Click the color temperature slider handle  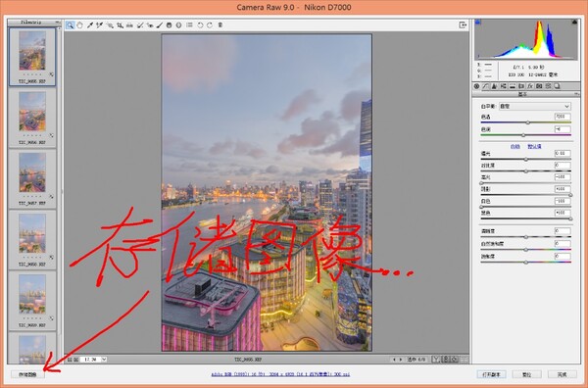[x=527, y=122]
